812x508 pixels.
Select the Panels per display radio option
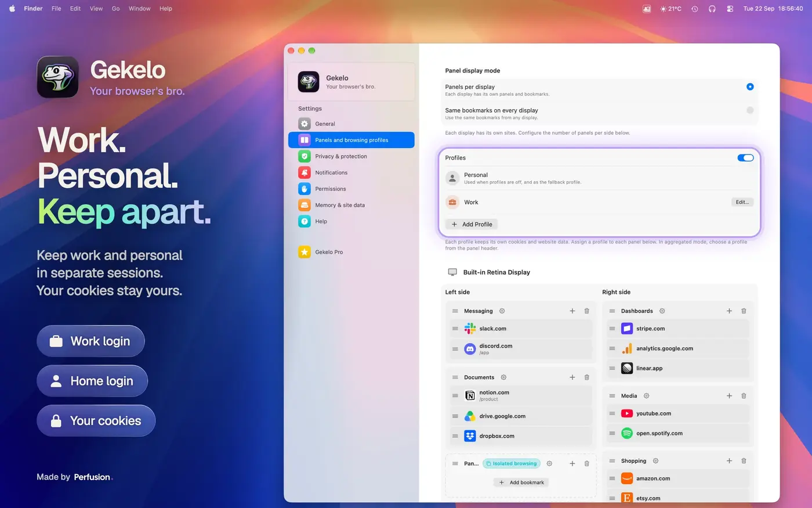[x=750, y=87]
